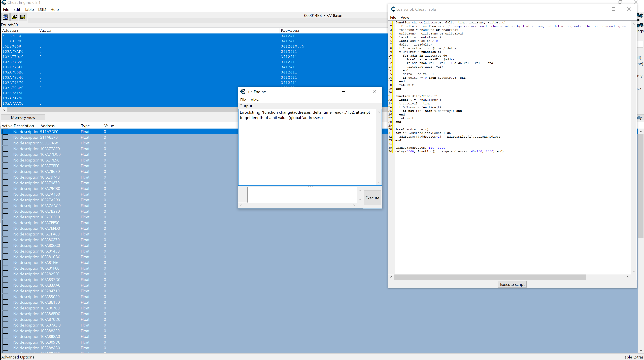Image resolution: width=644 pixels, height=360 pixels.
Task: Click the Execute script button
Action: 512,284
